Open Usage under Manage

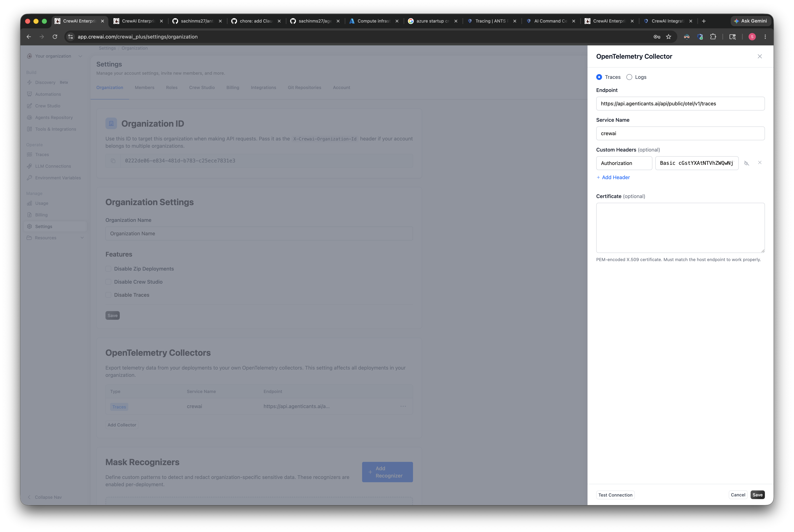coord(41,203)
